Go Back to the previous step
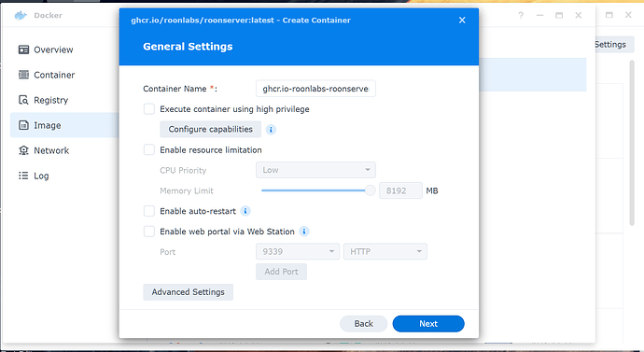The width and height of the screenshot is (644, 352). 363,324
